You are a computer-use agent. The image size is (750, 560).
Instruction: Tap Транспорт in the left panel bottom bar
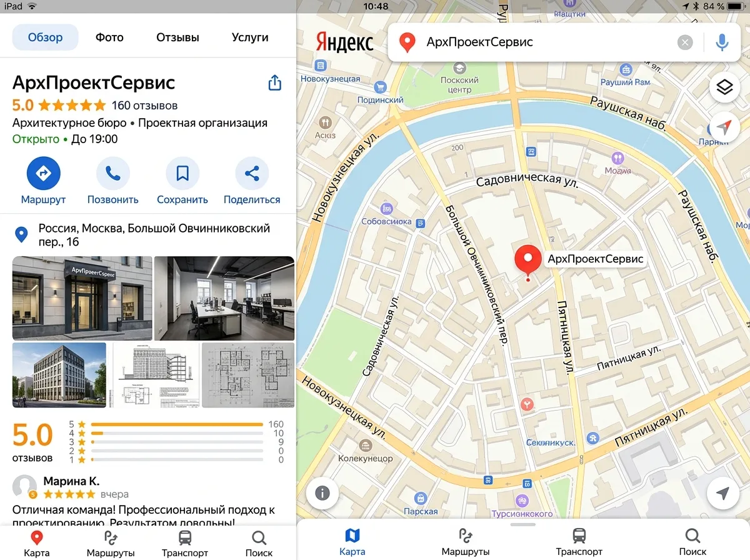185,544
